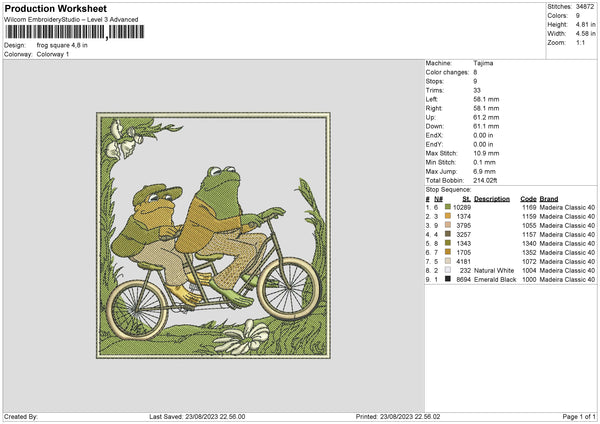Click the Min Stitch value 0.1 mm

coord(484,162)
